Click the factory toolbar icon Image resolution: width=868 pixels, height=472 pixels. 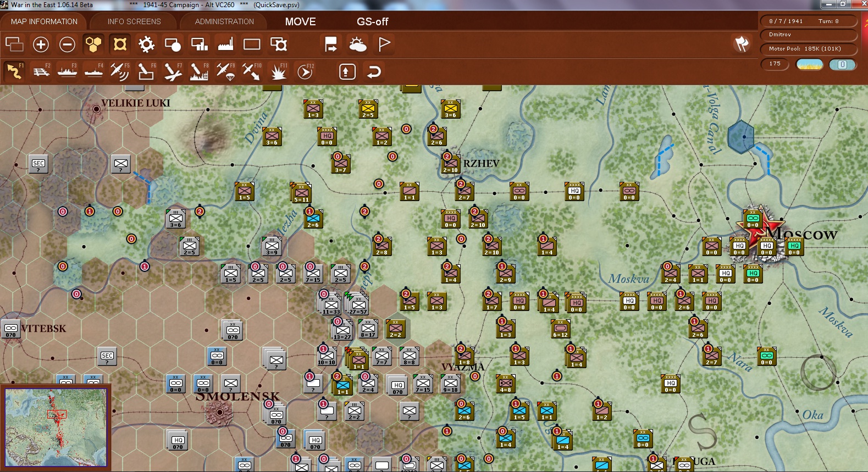tap(225, 44)
